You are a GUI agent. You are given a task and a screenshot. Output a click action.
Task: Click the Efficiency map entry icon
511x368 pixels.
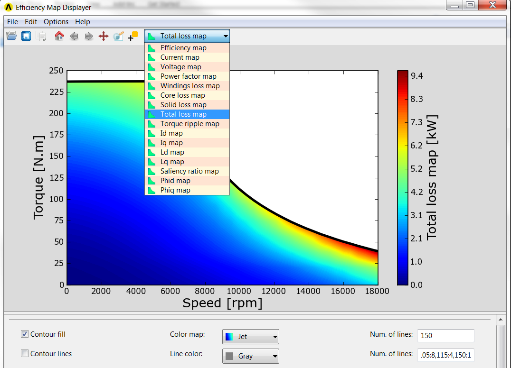152,48
